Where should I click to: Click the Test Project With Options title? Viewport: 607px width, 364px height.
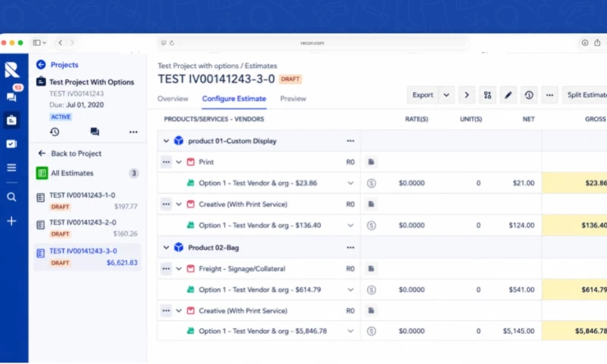pyautogui.click(x=91, y=82)
